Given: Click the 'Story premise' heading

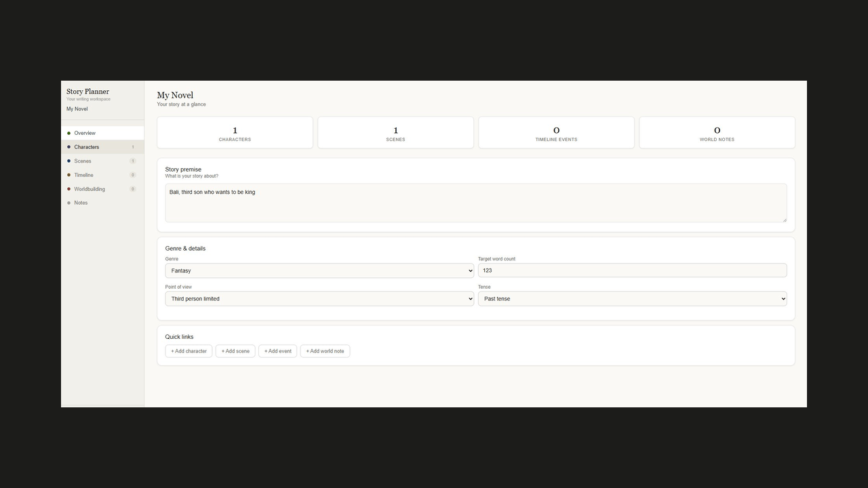Looking at the screenshot, I should [183, 169].
